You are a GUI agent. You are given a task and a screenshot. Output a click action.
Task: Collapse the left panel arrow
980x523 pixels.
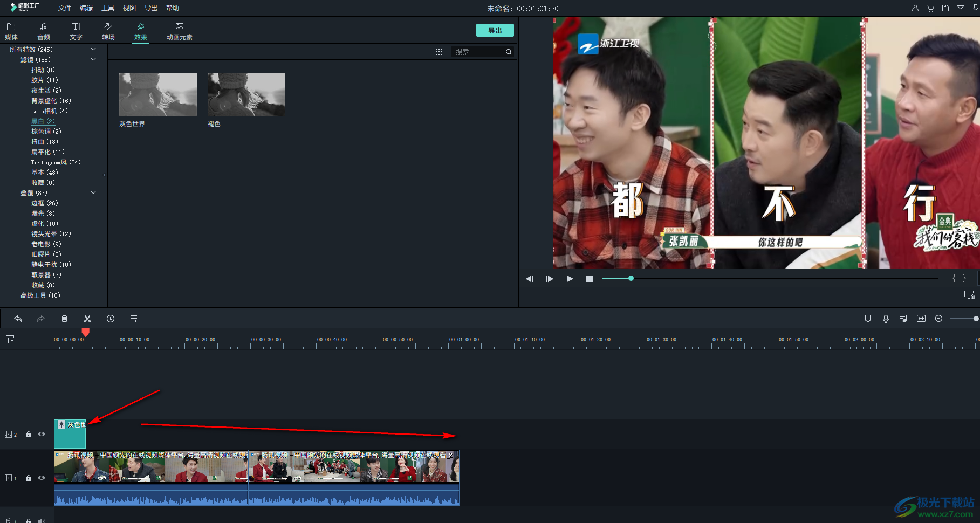[104, 175]
